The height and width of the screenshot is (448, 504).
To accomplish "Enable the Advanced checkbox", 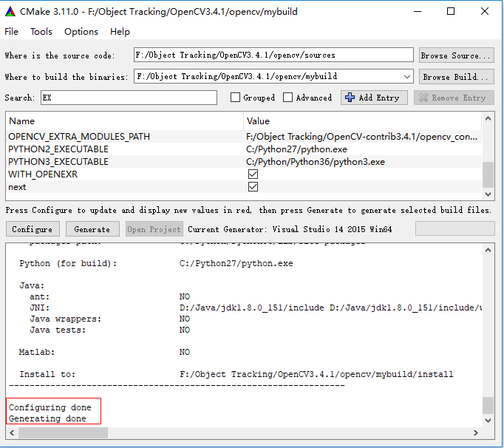I will coord(287,98).
